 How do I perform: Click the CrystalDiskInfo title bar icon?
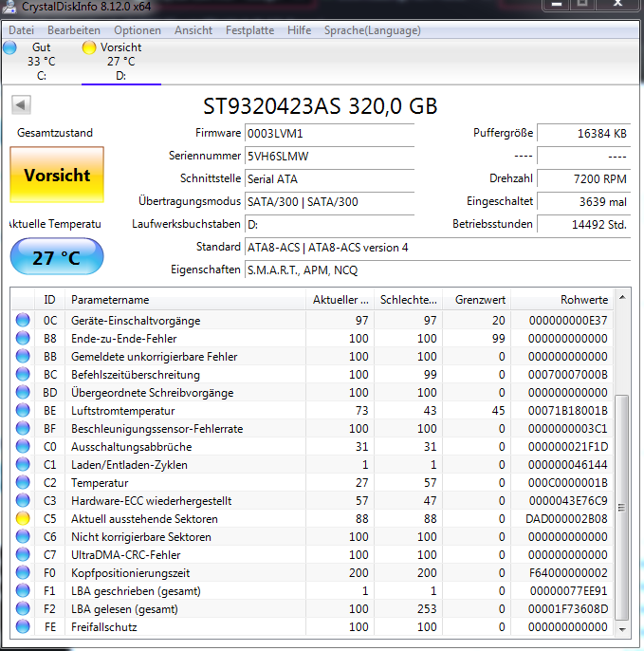click(9, 7)
